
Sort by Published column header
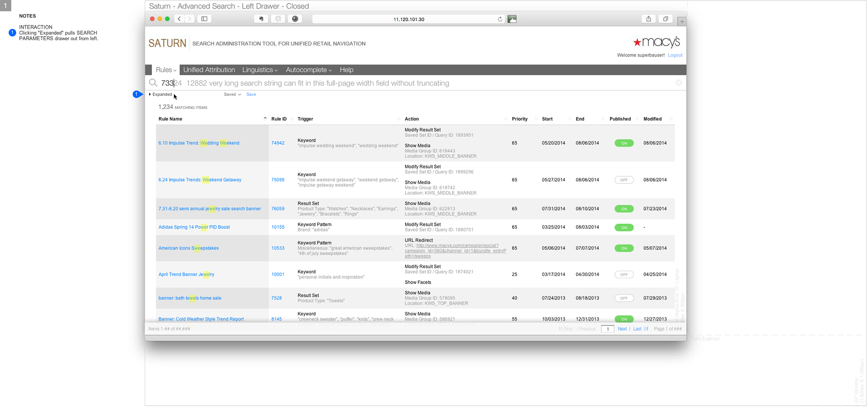(x=620, y=119)
